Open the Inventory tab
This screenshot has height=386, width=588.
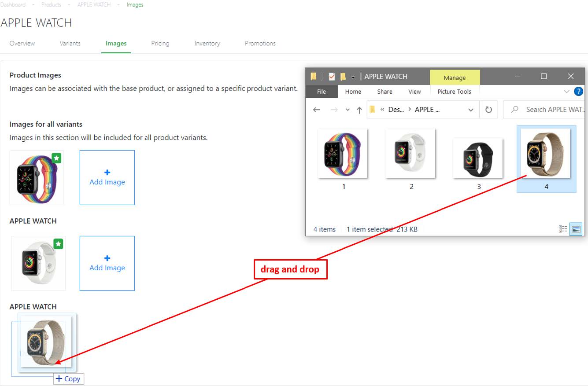pos(207,44)
